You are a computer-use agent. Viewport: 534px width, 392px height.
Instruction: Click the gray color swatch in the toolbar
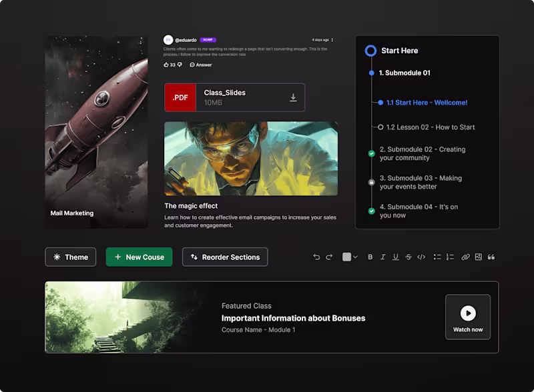[346, 257]
